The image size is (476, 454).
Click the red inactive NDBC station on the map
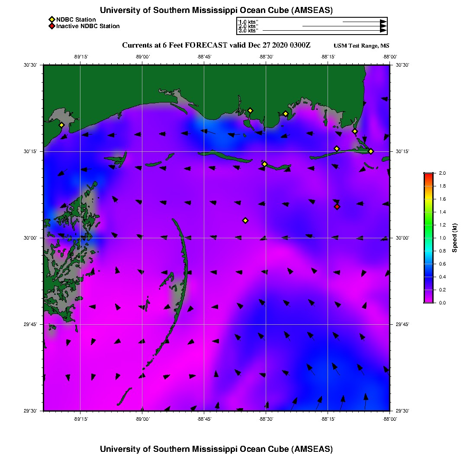click(337, 207)
